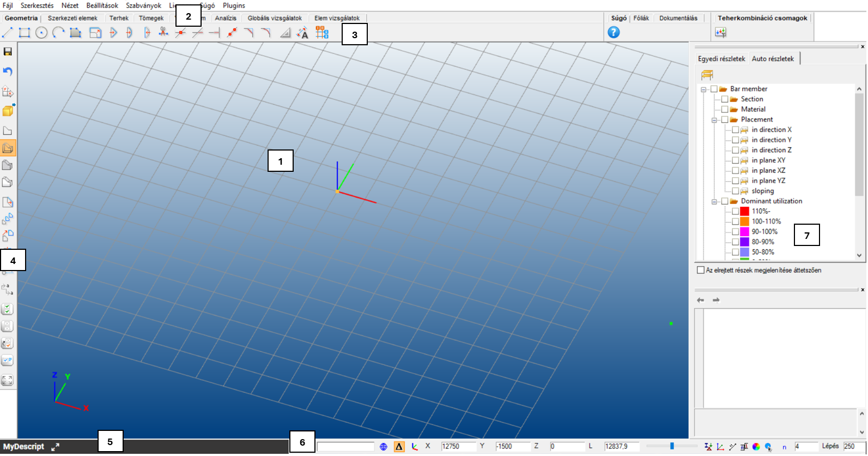The height and width of the screenshot is (456, 868).
Task: Toggle the orange delta relative coordinates icon
Action: [x=399, y=447]
